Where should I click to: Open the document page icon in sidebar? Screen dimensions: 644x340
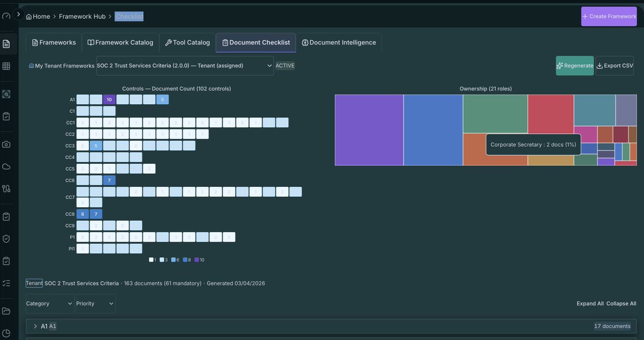(6, 44)
